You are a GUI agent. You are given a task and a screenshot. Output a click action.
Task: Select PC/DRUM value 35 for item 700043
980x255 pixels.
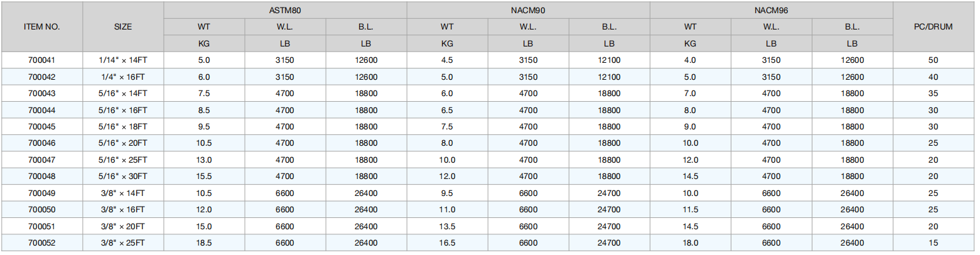pyautogui.click(x=934, y=94)
